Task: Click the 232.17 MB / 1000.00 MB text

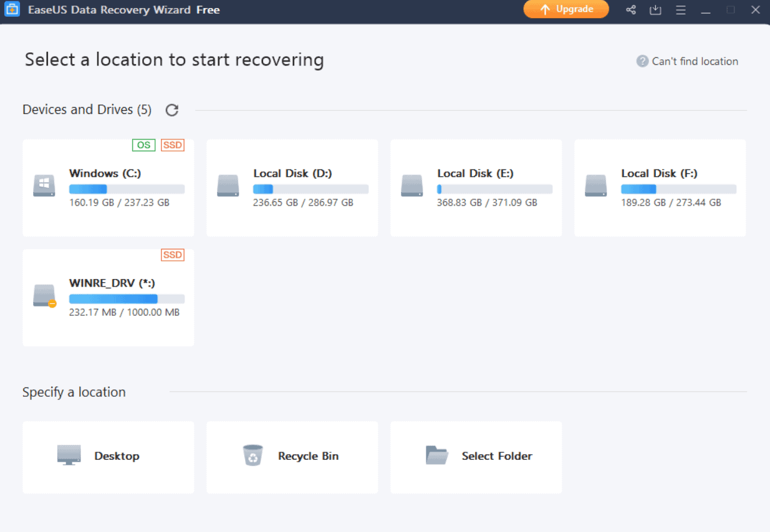Action: [x=124, y=312]
